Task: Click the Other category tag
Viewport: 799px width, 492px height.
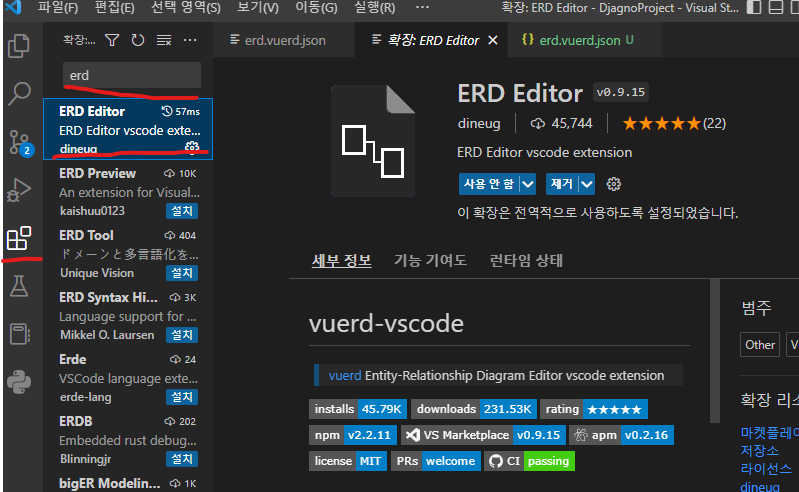Action: (x=760, y=345)
